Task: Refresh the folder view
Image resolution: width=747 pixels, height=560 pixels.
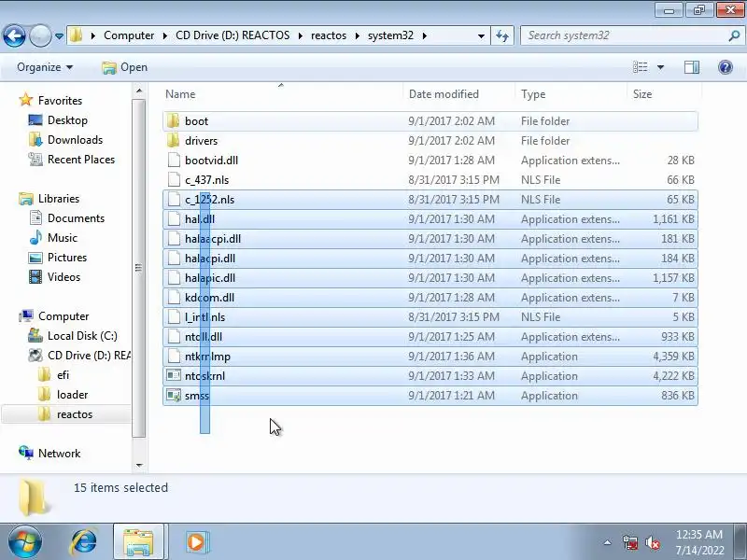Action: [x=502, y=35]
